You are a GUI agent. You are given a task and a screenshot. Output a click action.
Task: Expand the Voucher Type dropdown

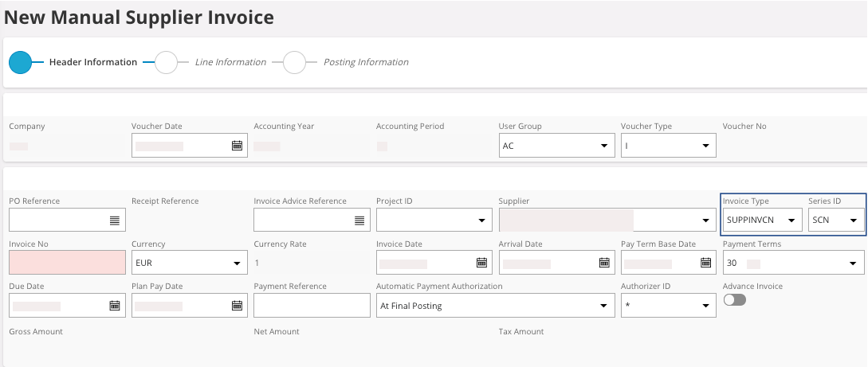[x=705, y=146]
